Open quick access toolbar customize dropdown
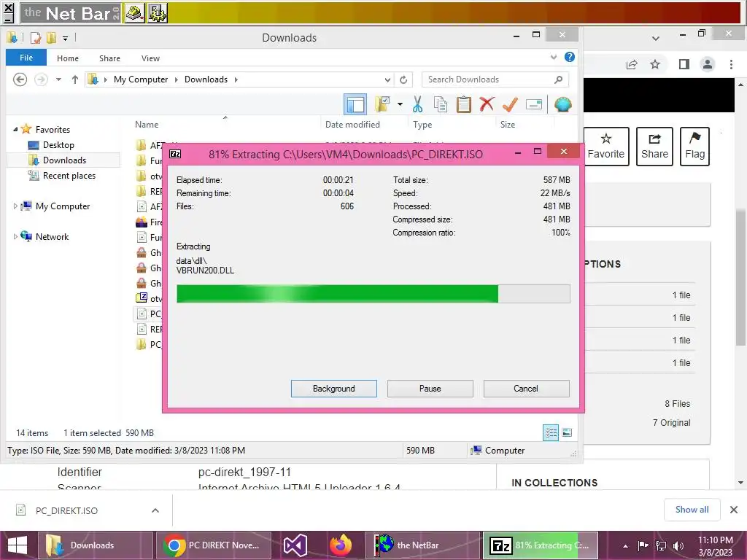The width and height of the screenshot is (747, 560). pos(65,38)
